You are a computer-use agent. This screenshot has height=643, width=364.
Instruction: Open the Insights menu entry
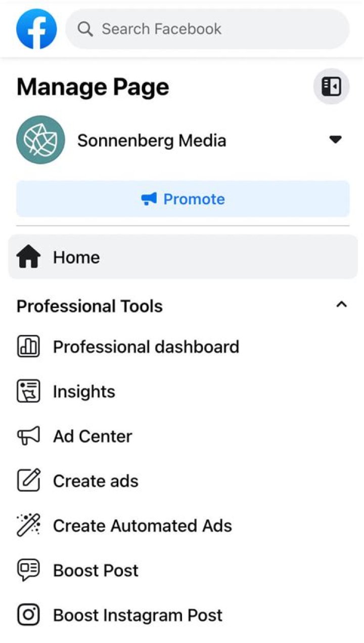pyautogui.click(x=84, y=392)
